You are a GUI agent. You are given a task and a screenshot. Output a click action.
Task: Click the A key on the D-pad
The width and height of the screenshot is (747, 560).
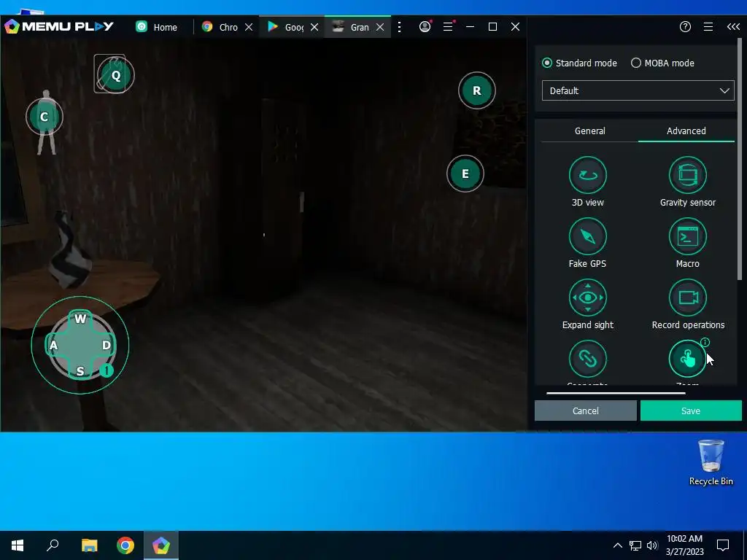pyautogui.click(x=53, y=345)
